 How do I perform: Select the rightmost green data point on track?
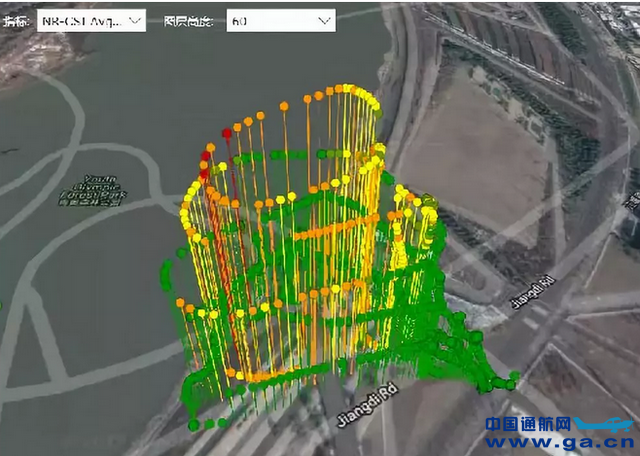point(514,377)
